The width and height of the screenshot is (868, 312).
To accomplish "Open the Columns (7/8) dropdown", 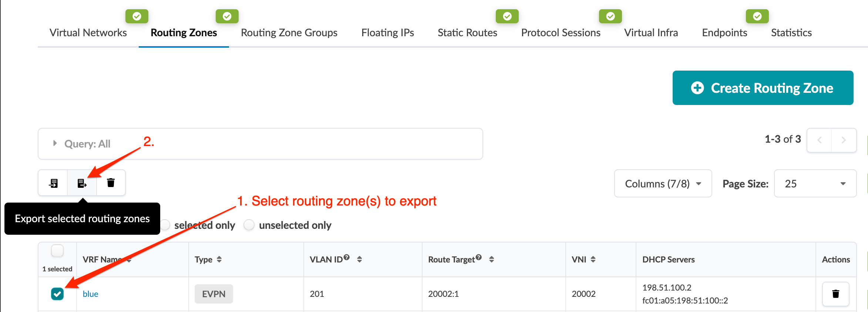I will tap(663, 184).
